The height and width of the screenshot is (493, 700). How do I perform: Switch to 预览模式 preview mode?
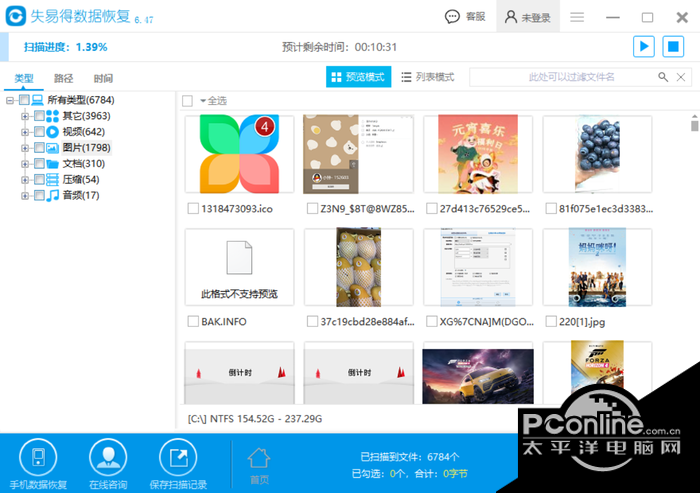click(x=358, y=77)
